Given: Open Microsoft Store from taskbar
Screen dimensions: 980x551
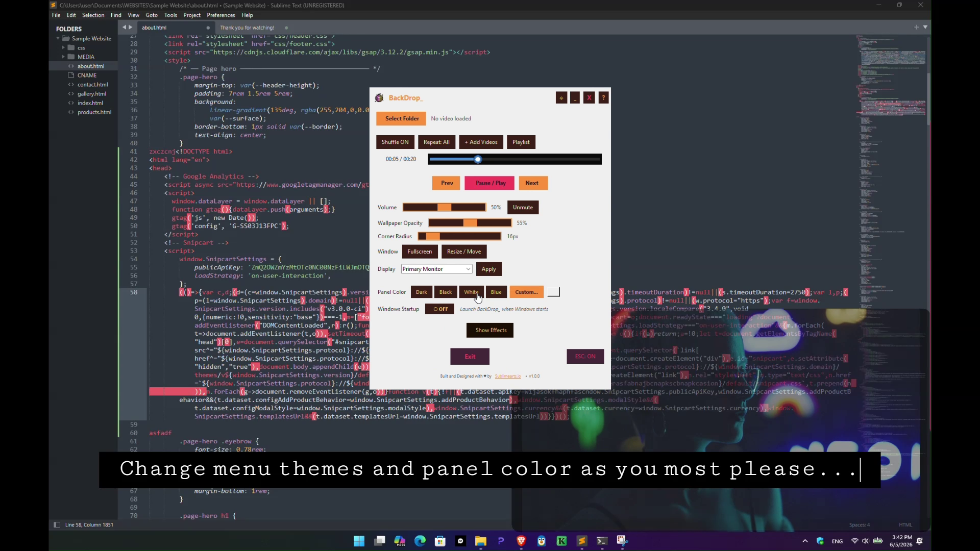Looking at the screenshot, I should coord(440,541).
